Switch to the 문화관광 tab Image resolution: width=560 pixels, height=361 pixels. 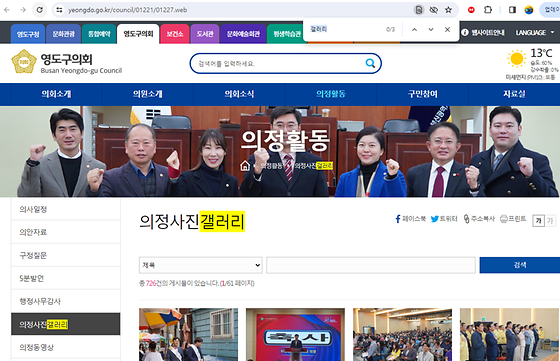pyautogui.click(x=64, y=34)
